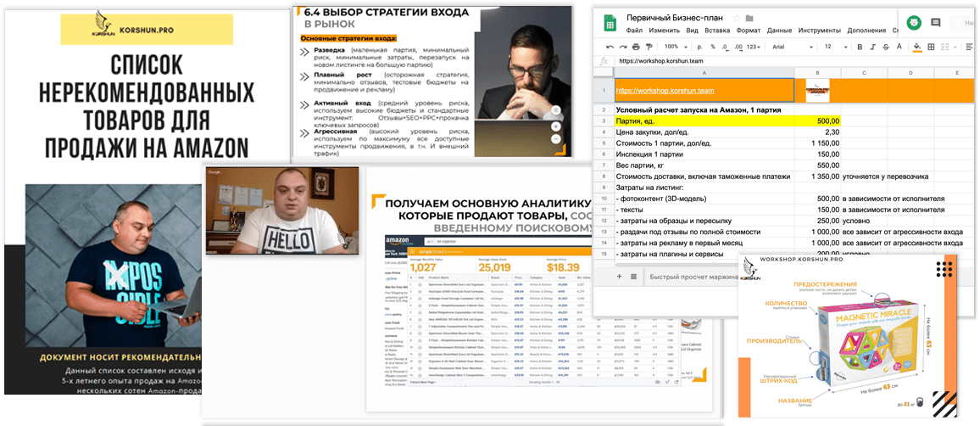
Task: Decrease decimal places (.0)
Action: [726, 47]
